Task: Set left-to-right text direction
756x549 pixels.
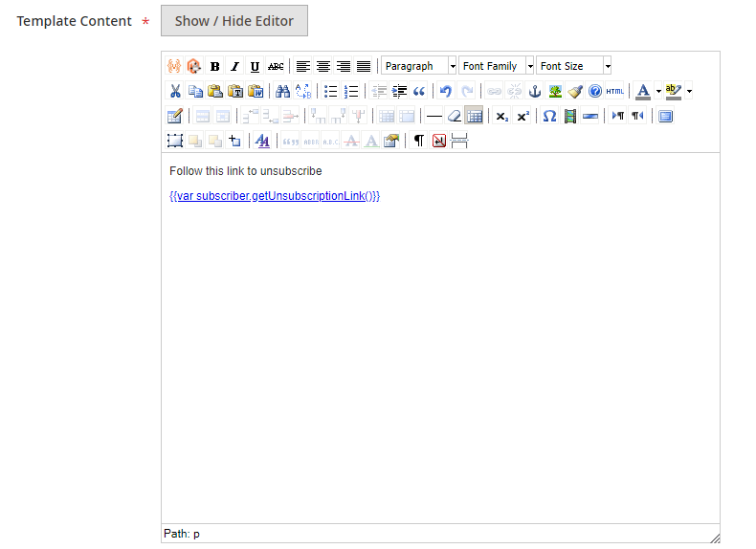Action: [x=617, y=116]
